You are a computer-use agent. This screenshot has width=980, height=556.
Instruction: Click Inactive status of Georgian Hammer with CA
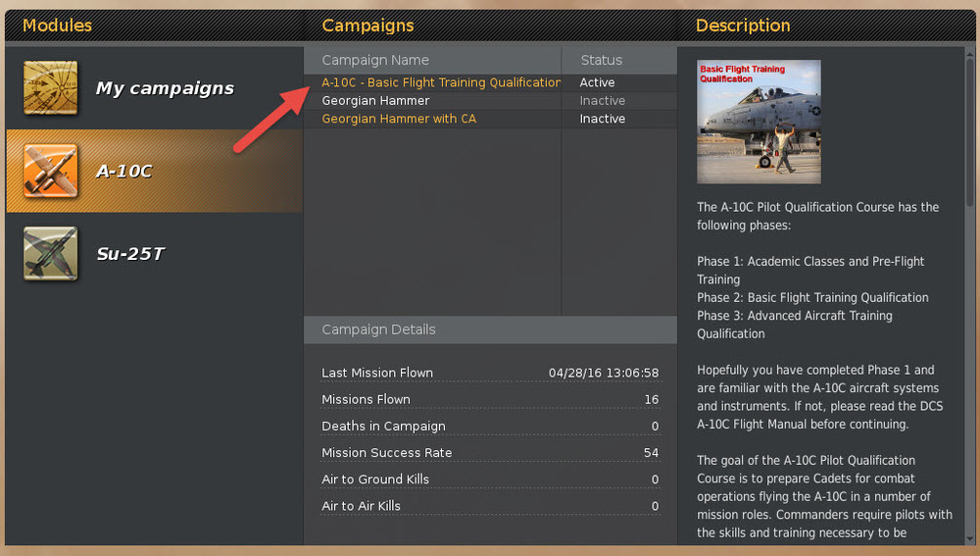[602, 119]
